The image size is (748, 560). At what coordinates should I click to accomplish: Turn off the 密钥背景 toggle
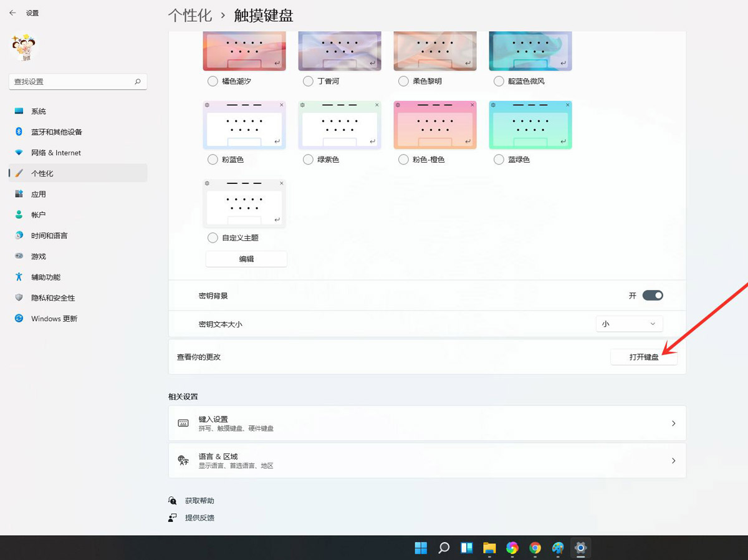[x=653, y=295]
